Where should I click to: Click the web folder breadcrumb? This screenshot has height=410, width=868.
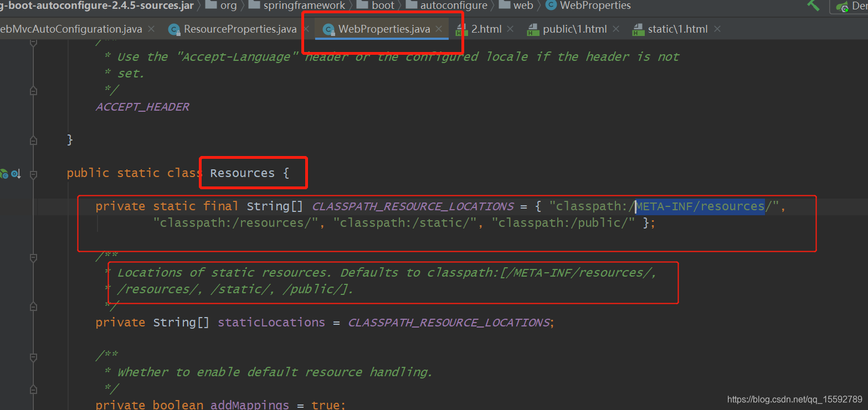(516, 5)
